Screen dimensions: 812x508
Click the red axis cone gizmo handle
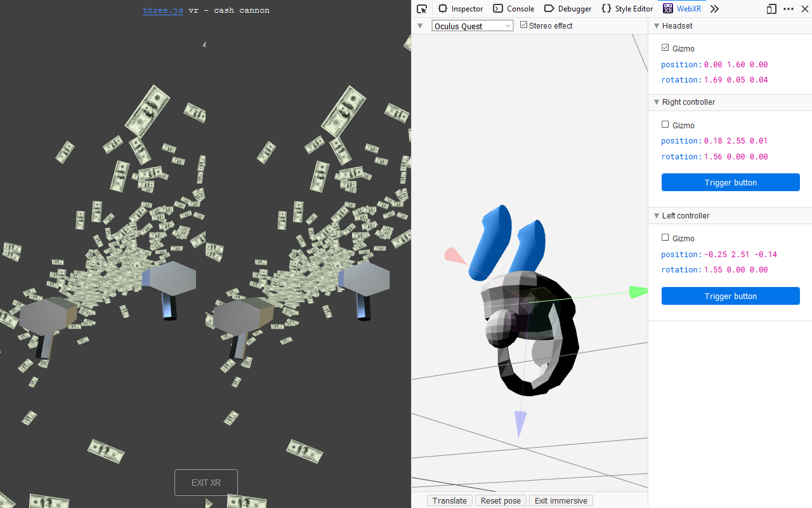454,256
